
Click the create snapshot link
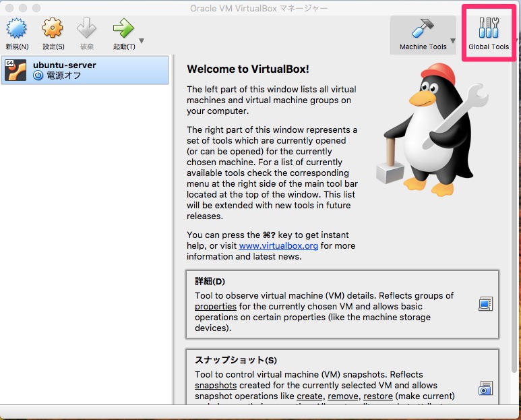pyautogui.click(x=309, y=396)
